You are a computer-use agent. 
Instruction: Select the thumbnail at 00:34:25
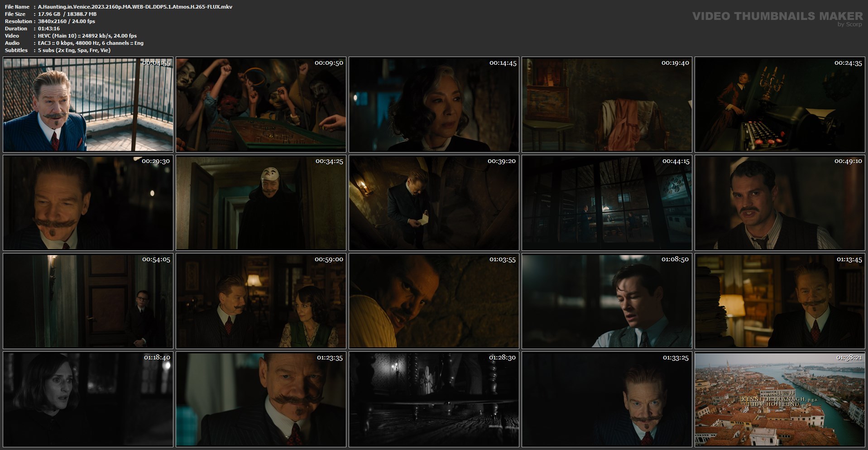(261, 203)
